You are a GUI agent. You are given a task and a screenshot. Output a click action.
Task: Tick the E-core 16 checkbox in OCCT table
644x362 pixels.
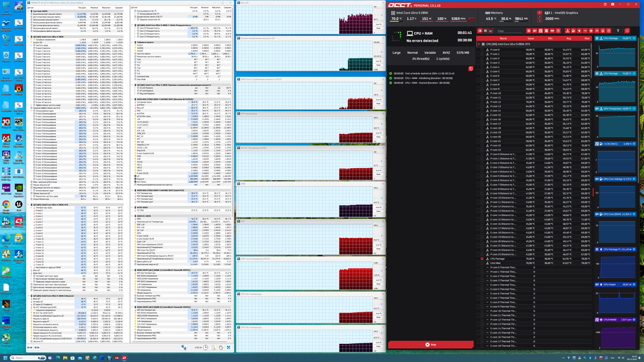point(481,119)
